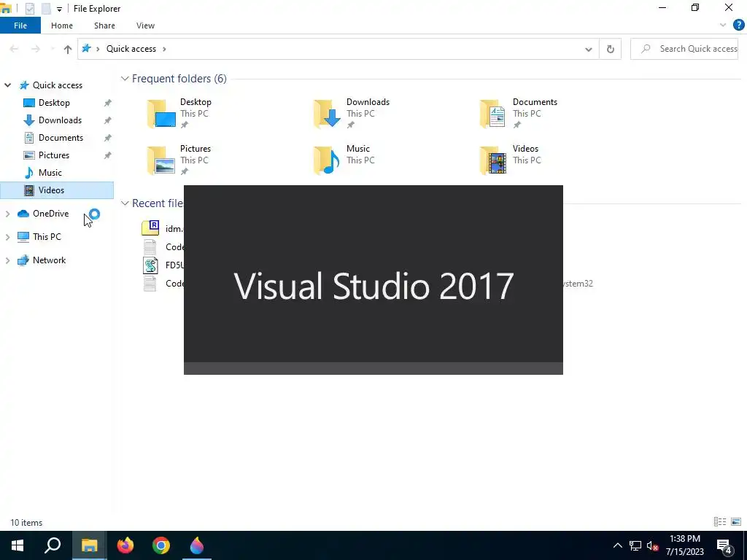
Task: Click the Visual Studio 2017 splash screen
Action: (373, 280)
